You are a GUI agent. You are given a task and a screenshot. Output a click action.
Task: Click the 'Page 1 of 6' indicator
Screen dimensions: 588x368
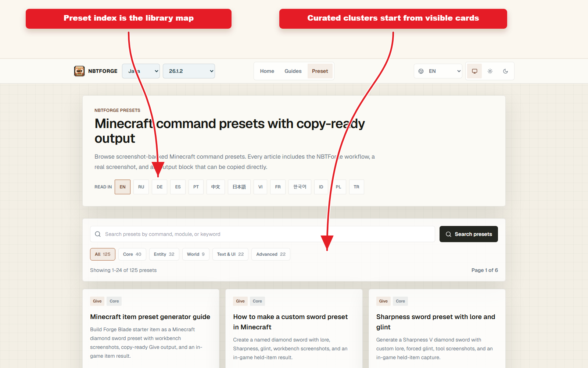pyautogui.click(x=485, y=270)
